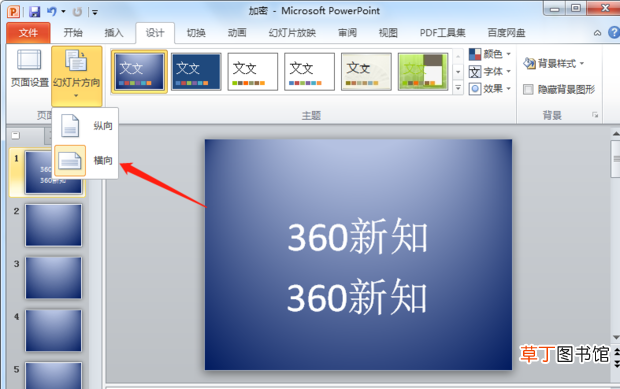Image resolution: width=620 pixels, height=389 pixels.
Task: Apply the white theme with orange color bar
Action: pyautogui.click(x=253, y=72)
